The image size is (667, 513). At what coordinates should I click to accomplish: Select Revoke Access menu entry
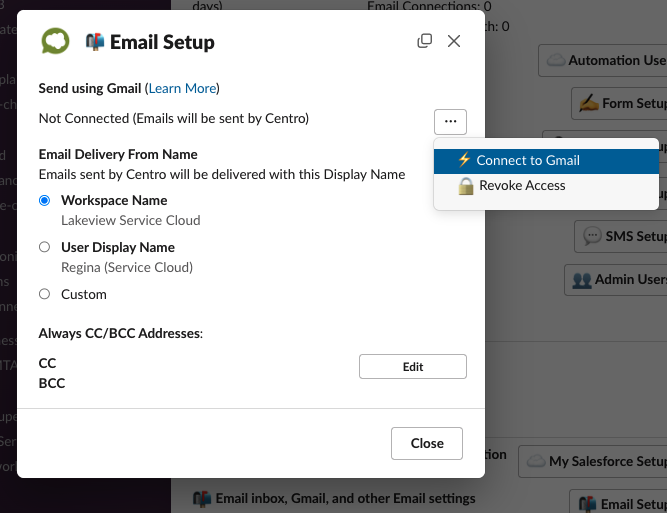click(546, 186)
